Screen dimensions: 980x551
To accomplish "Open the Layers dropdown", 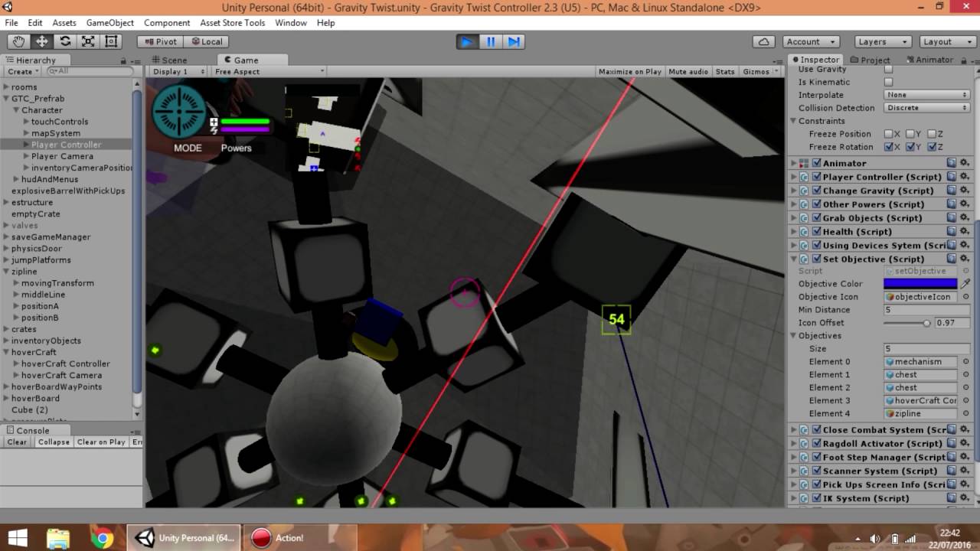I will 883,42.
